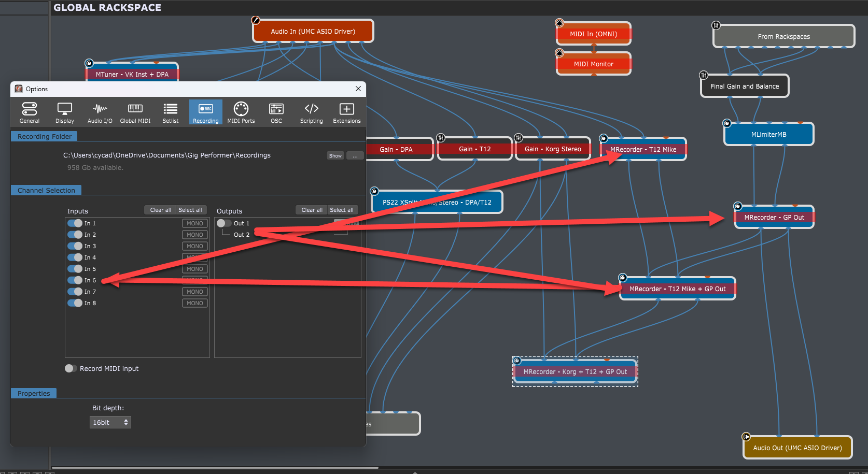Select the MLimiterMB plugin block
This screenshot has width=868, height=474.
point(768,135)
